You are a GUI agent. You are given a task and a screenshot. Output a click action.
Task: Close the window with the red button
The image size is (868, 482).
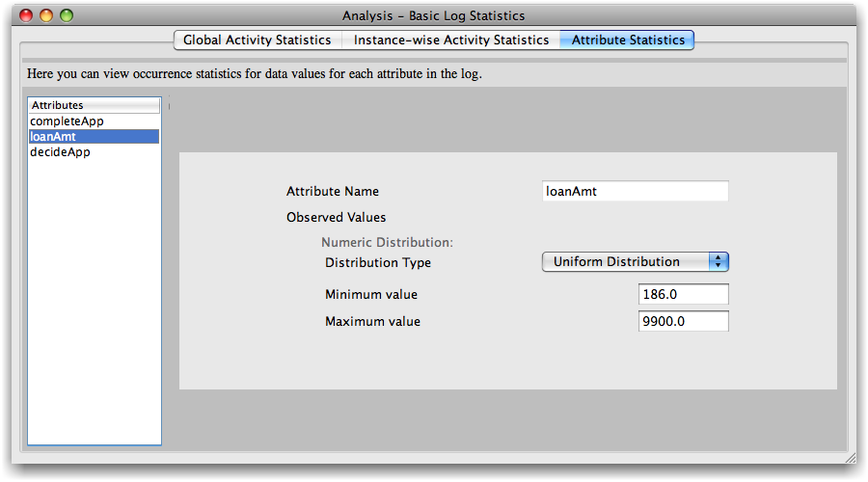coord(26,15)
